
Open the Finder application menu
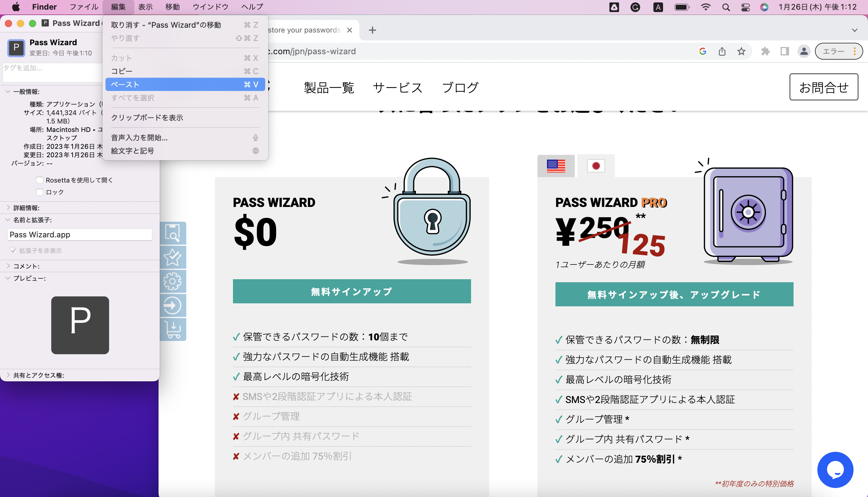point(44,7)
